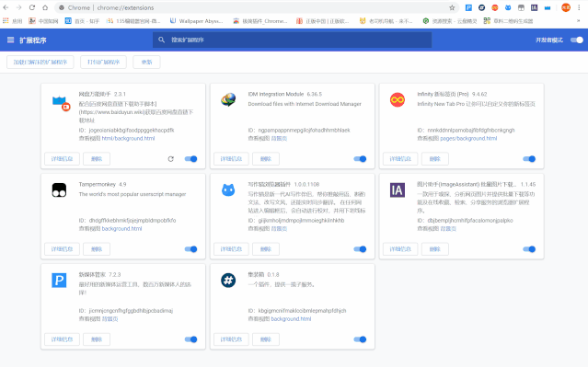This screenshot has width=588, height=367.
Task: Click the red-orange round toolbar extension icon
Action: [x=495, y=7]
